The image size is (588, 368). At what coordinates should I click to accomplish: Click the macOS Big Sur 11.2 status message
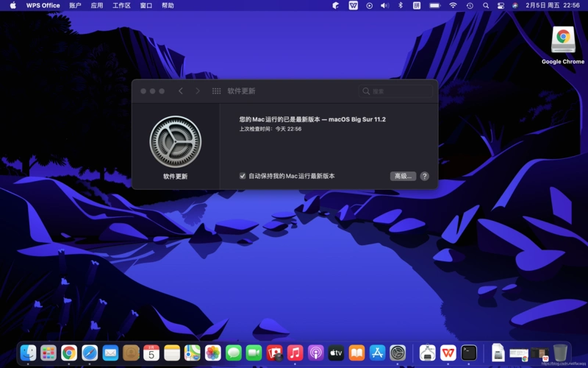pos(313,119)
